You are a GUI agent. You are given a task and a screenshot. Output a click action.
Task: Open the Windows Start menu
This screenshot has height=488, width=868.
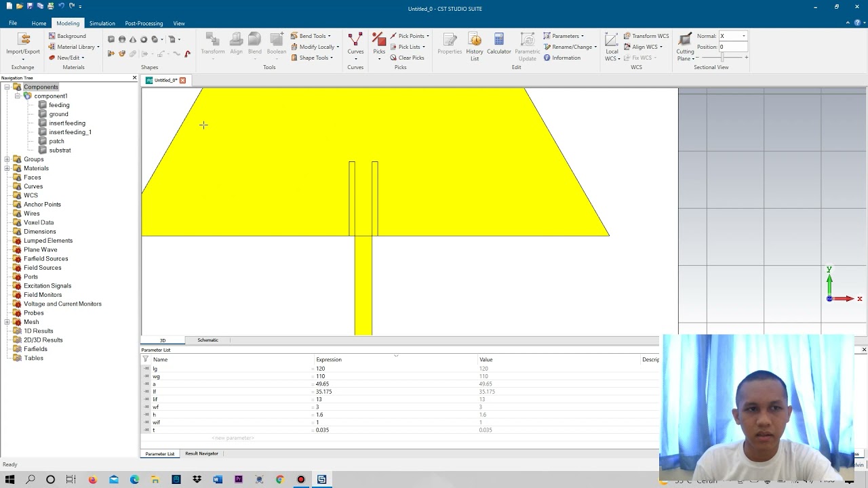point(10,479)
